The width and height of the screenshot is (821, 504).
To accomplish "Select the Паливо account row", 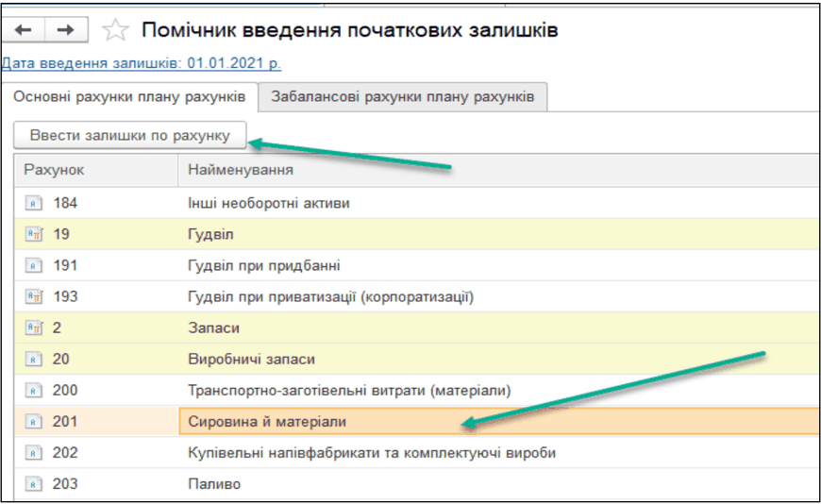I will [x=214, y=484].
